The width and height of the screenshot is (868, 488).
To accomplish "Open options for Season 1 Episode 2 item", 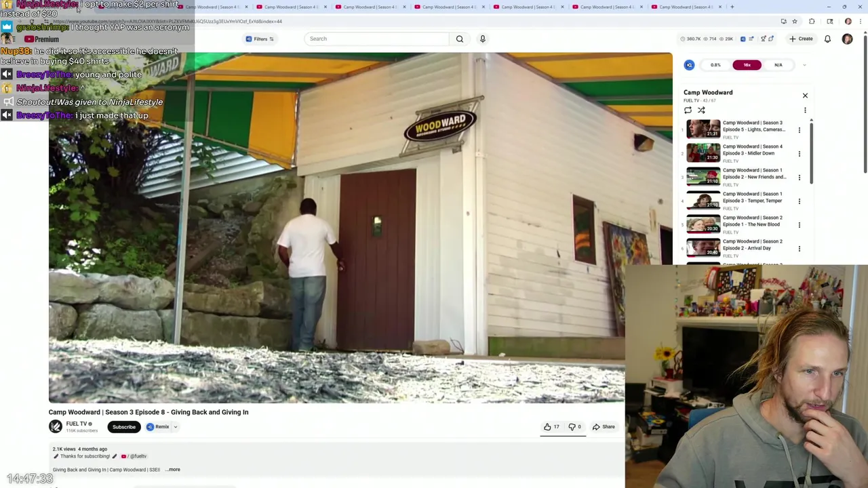I will click(799, 178).
